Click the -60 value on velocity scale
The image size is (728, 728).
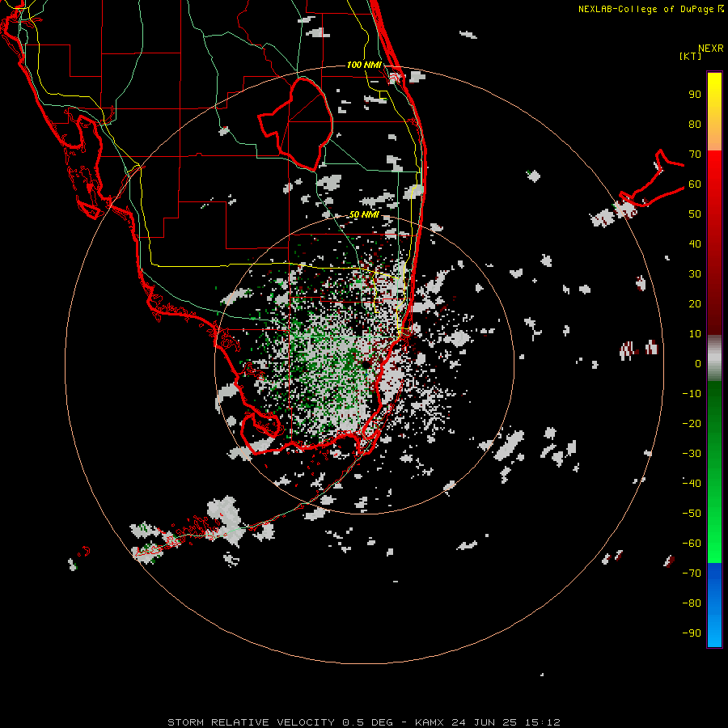692,544
